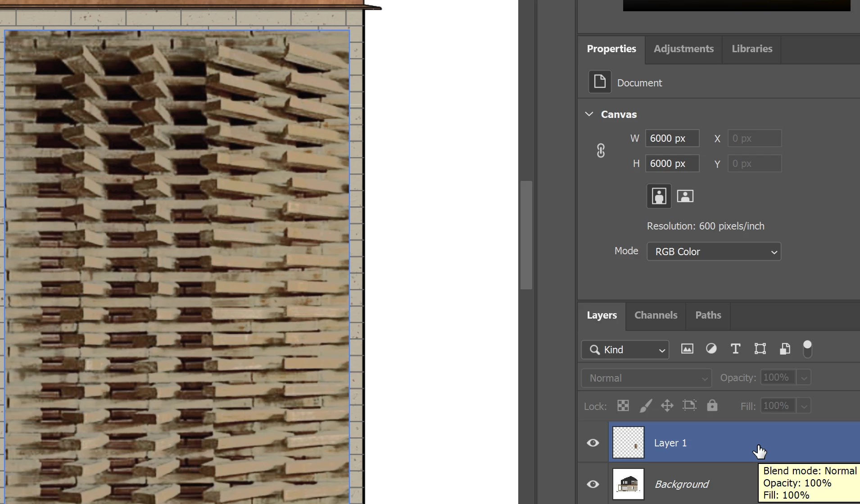Select the Layer 1 thumbnail
860x504 pixels.
pos(629,442)
